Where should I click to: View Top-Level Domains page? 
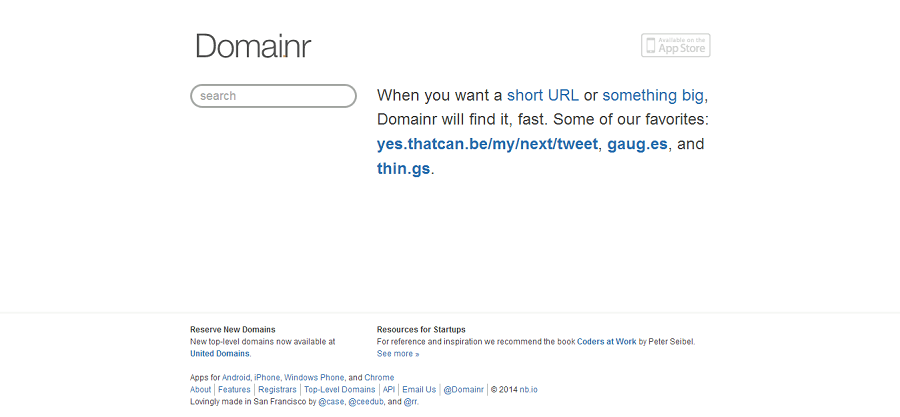pyautogui.click(x=340, y=389)
